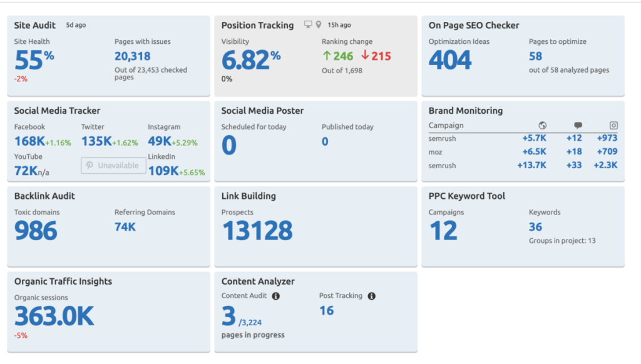The height and width of the screenshot is (364, 641).
Task: Click the globe column icon in Brand Monitoring
Action: tap(542, 126)
